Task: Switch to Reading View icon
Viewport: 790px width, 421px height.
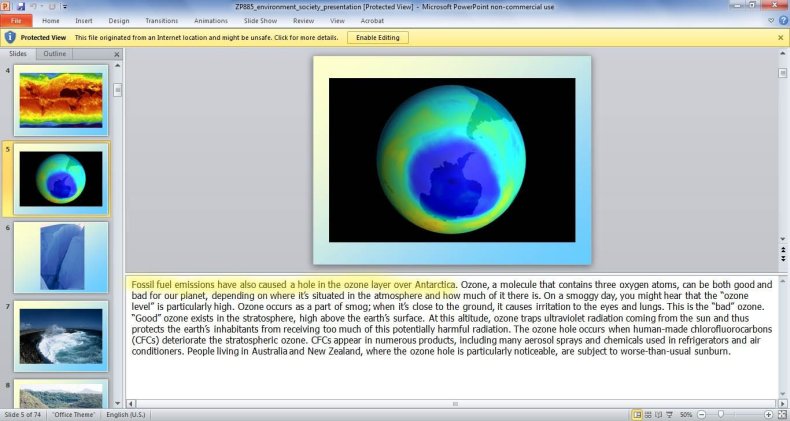Action: point(658,415)
